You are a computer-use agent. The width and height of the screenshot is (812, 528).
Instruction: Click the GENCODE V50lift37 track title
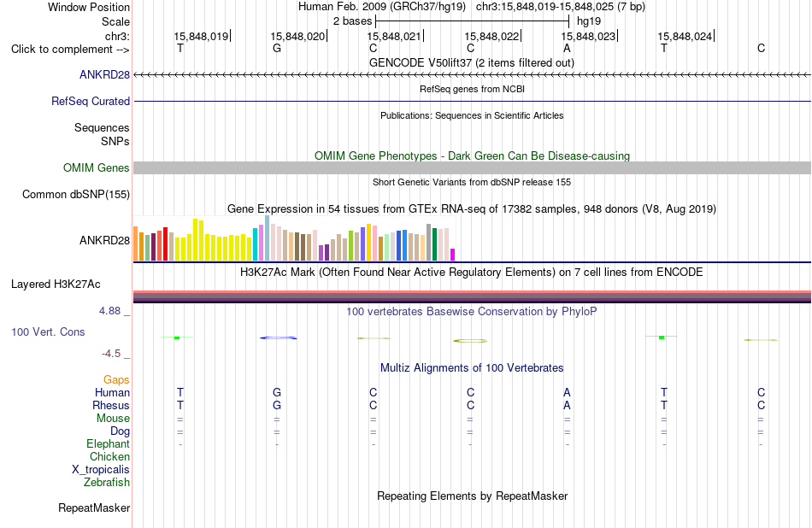pos(472,62)
